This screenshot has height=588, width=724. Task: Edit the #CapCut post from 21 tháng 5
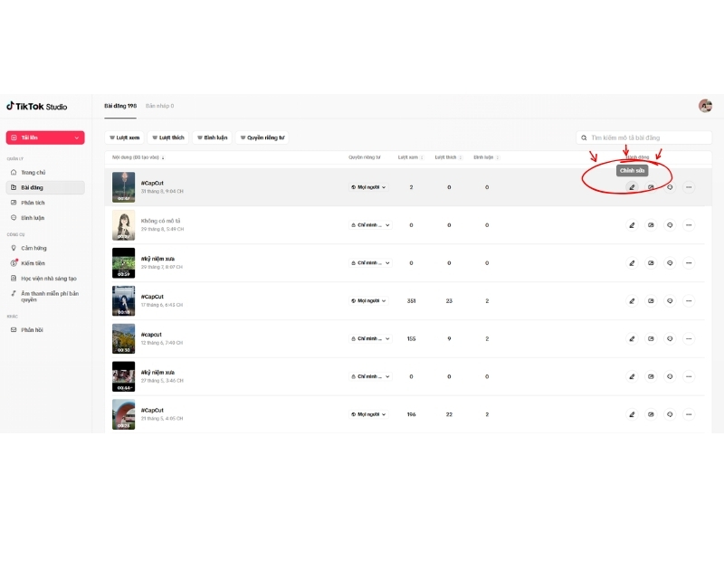pyautogui.click(x=632, y=414)
